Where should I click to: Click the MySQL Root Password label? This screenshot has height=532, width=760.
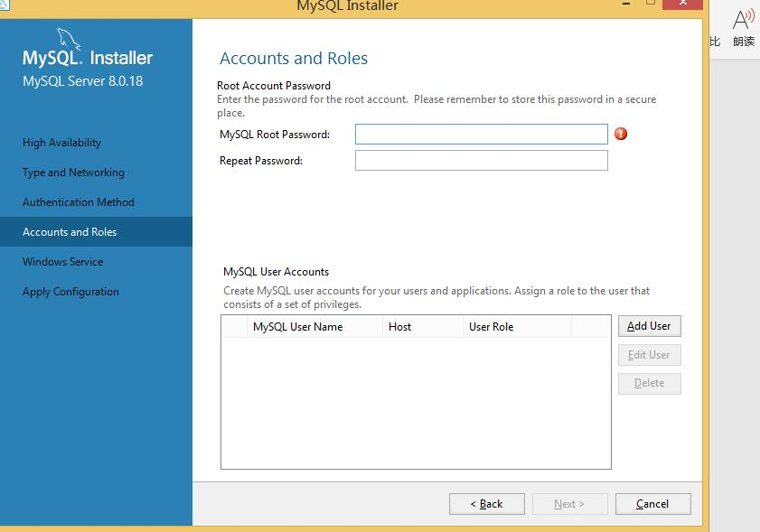[275, 135]
